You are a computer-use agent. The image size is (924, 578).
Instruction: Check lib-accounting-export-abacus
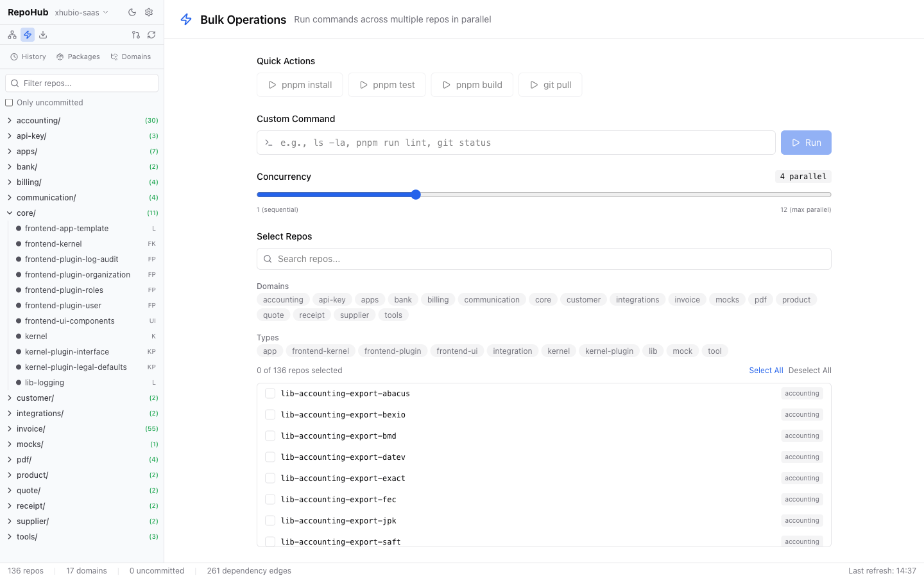tap(270, 394)
